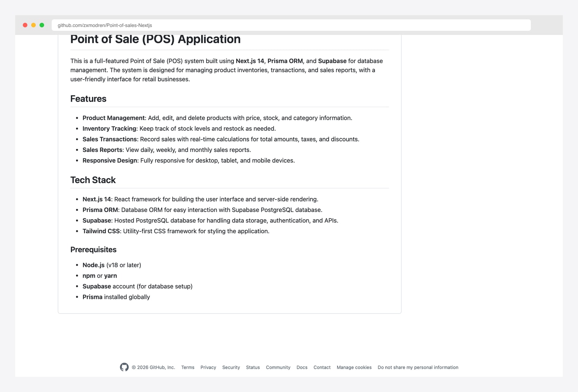Click the Point of Sale (POS) Application heading
The image size is (578, 392).
156,39
